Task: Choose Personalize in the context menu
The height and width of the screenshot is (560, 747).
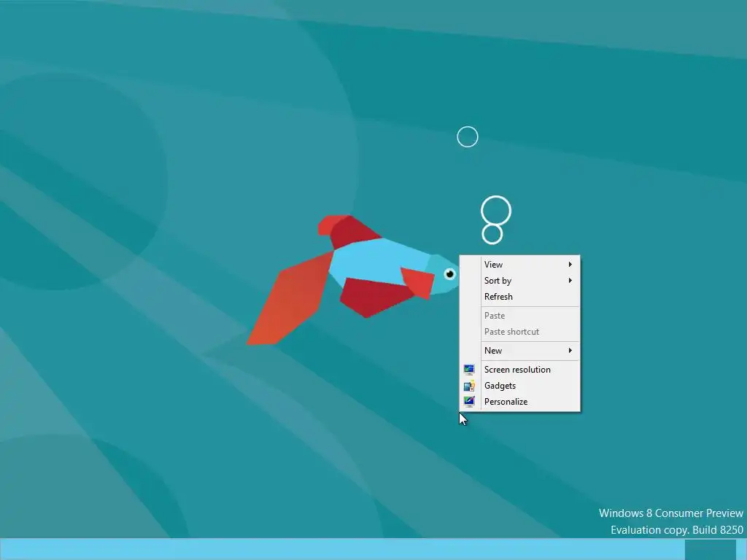Action: 519,402
